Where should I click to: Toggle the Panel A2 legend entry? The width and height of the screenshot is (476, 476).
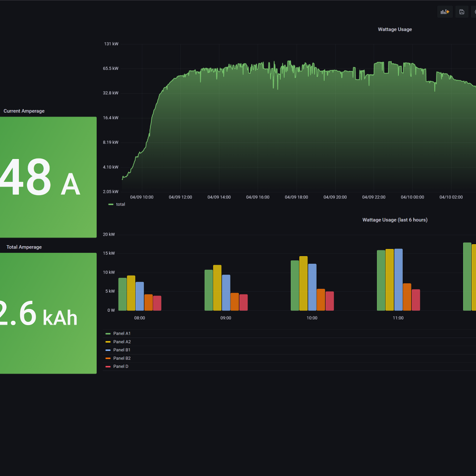[x=122, y=342]
